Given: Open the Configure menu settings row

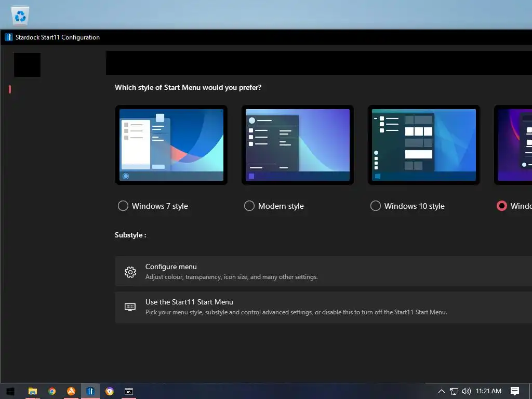Looking at the screenshot, I should pyautogui.click(x=323, y=271).
